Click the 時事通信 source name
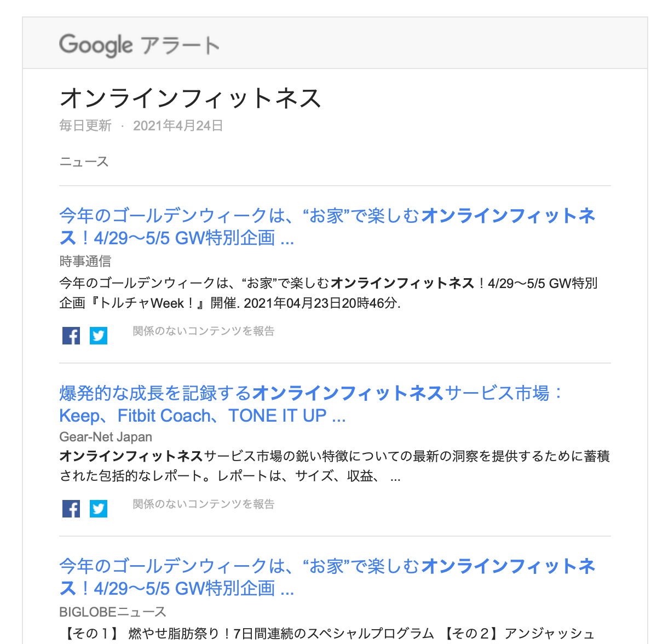The width and height of the screenshot is (657, 644). [x=85, y=261]
